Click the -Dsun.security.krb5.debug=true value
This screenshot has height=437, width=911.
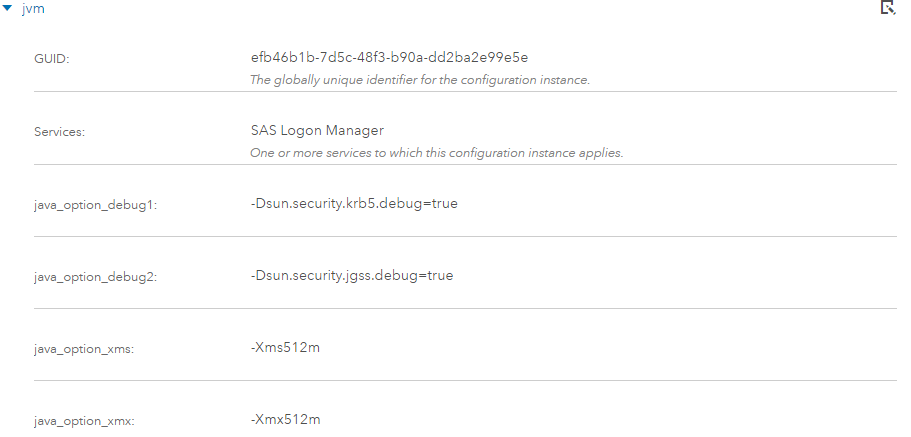354,203
